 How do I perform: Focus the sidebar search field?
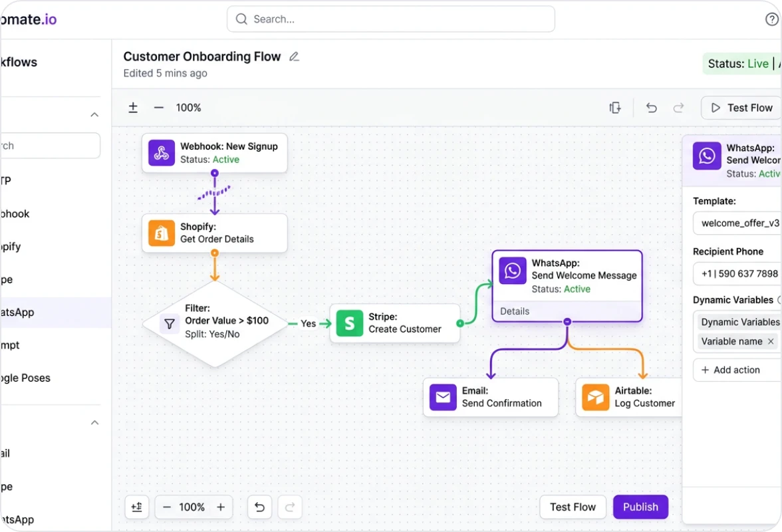tap(50, 146)
